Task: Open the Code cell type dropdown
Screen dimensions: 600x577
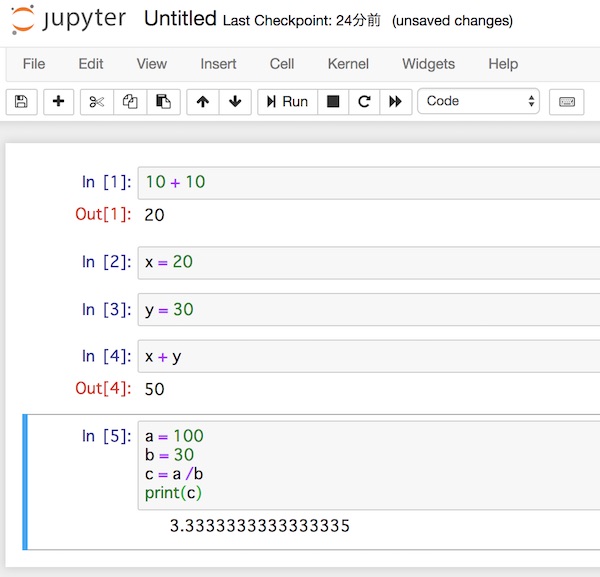Action: (x=478, y=101)
